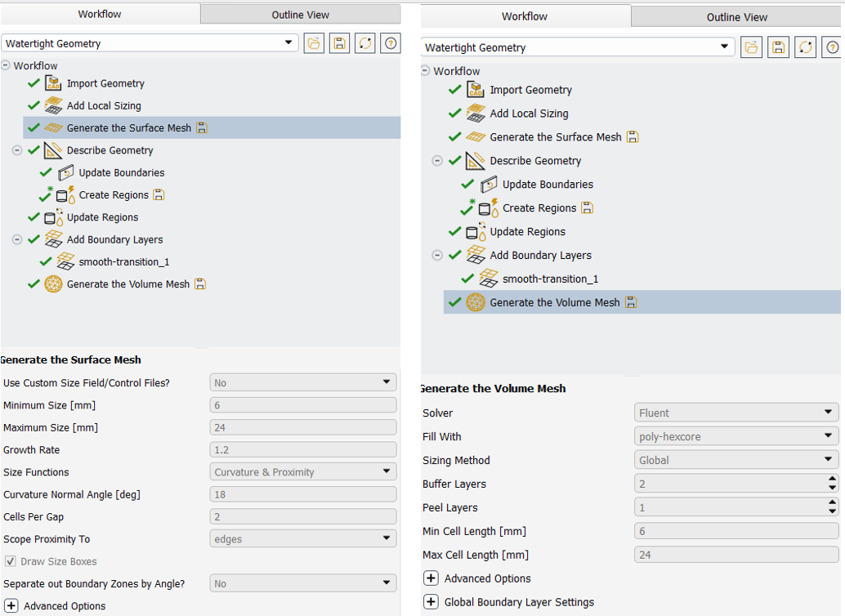This screenshot has height=616, width=845.
Task: Select Generate the Volume Mesh in left tree
Action: [x=127, y=284]
